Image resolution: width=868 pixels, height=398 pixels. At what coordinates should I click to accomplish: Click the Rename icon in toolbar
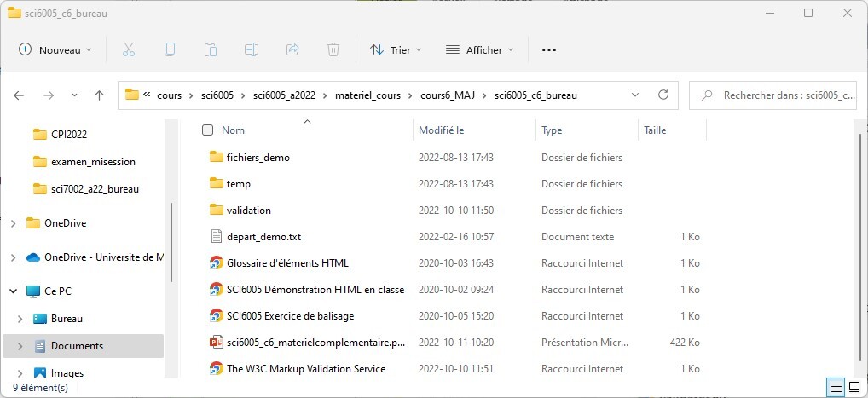[x=252, y=50]
